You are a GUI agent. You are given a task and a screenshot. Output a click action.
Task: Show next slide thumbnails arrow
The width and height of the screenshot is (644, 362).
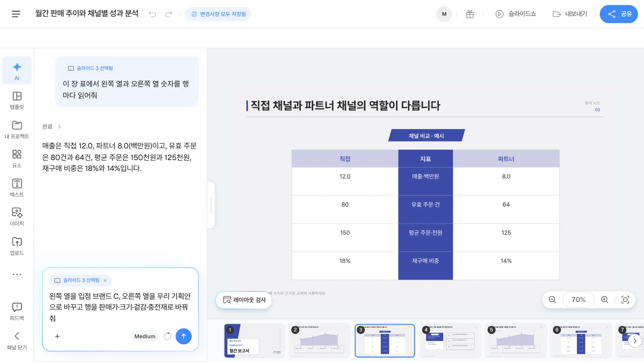(x=635, y=341)
